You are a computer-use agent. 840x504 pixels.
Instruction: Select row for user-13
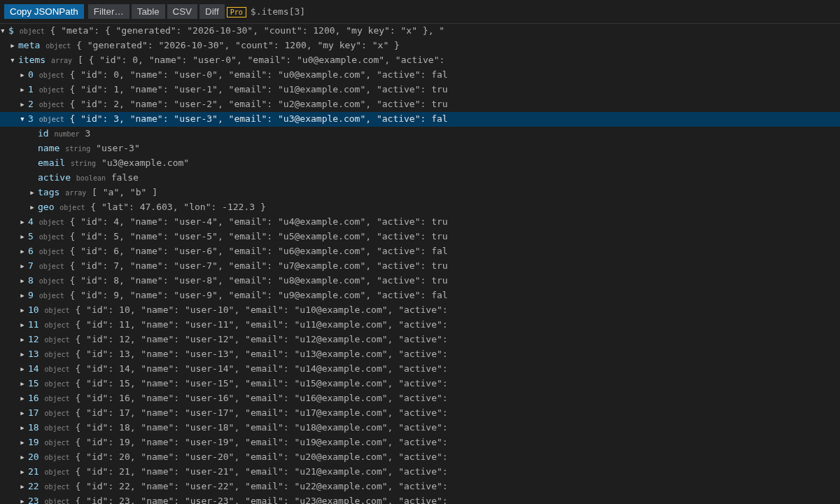point(420,354)
